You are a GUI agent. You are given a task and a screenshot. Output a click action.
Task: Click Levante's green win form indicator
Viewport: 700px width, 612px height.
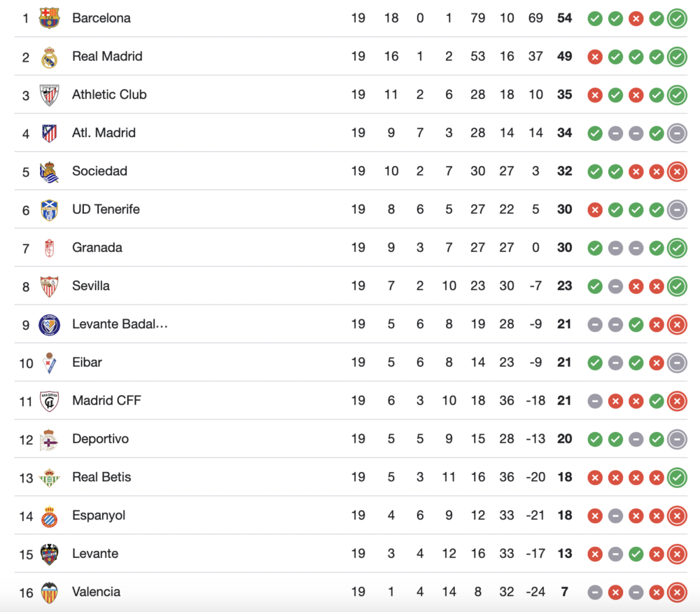pos(636,555)
